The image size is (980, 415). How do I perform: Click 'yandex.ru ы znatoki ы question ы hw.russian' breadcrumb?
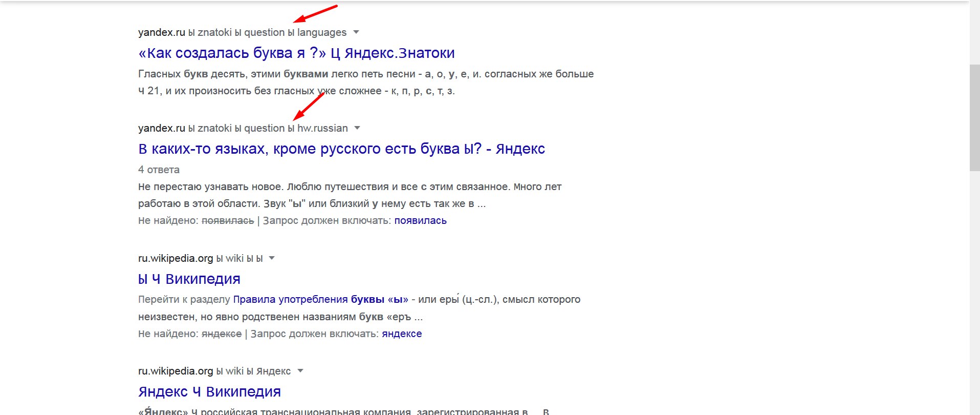pyautogui.click(x=243, y=129)
